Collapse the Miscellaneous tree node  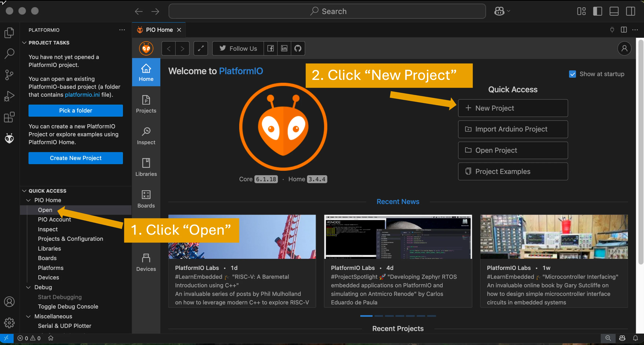29,316
